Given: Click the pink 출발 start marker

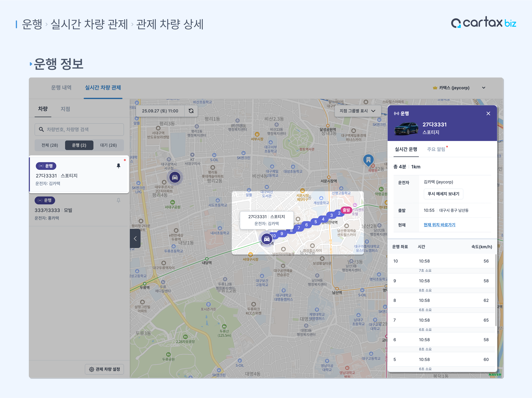Looking at the screenshot, I should 346,210.
